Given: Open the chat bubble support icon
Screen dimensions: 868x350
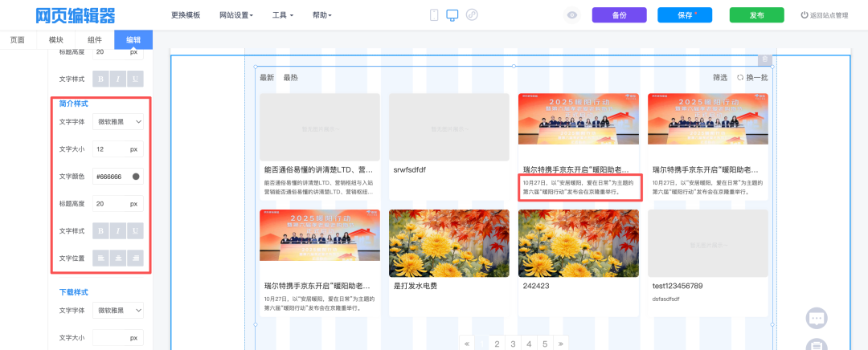Looking at the screenshot, I should click(817, 319).
